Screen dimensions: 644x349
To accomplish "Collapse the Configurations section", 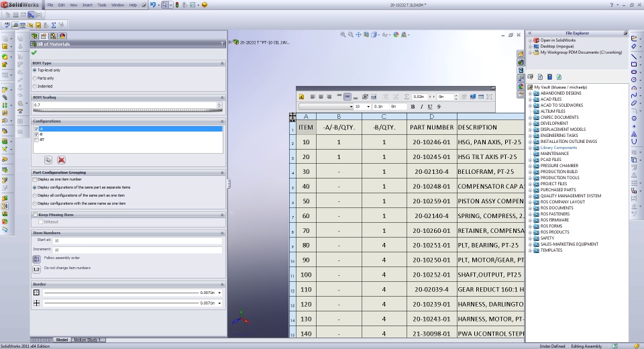I will coord(222,121).
